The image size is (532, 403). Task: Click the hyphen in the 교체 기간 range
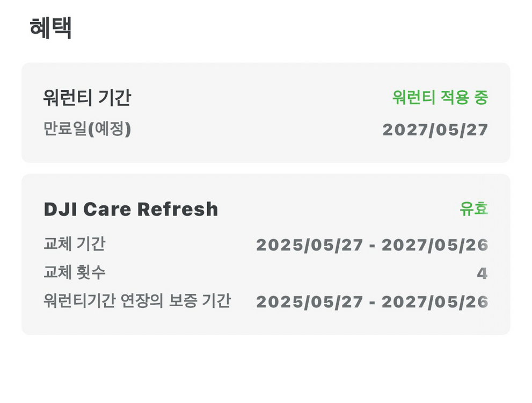pos(373,246)
